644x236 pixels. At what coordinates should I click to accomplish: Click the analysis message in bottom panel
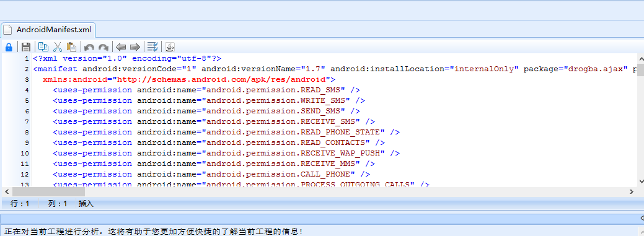(154, 231)
